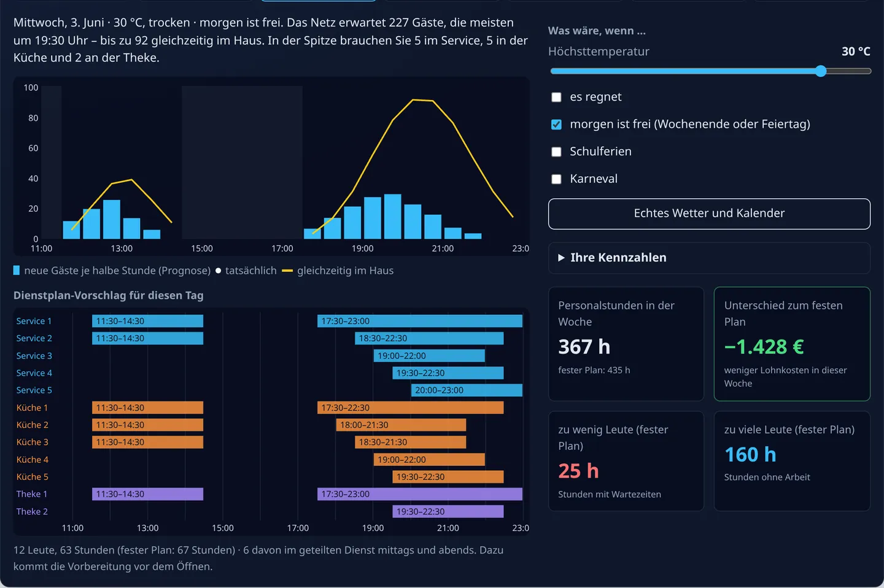Click the Höchsttemperatur slider handle
Screen dimensions: 884x588
(x=821, y=71)
